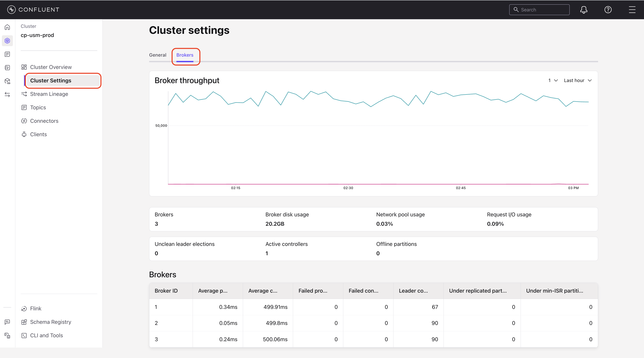Switch to the General tab

pyautogui.click(x=158, y=55)
